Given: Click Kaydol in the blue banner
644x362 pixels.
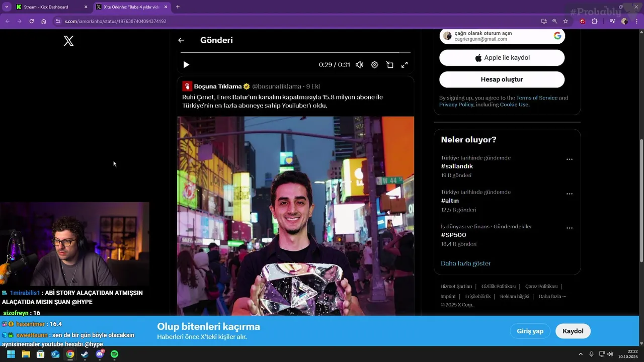Looking at the screenshot, I should coord(573,331).
